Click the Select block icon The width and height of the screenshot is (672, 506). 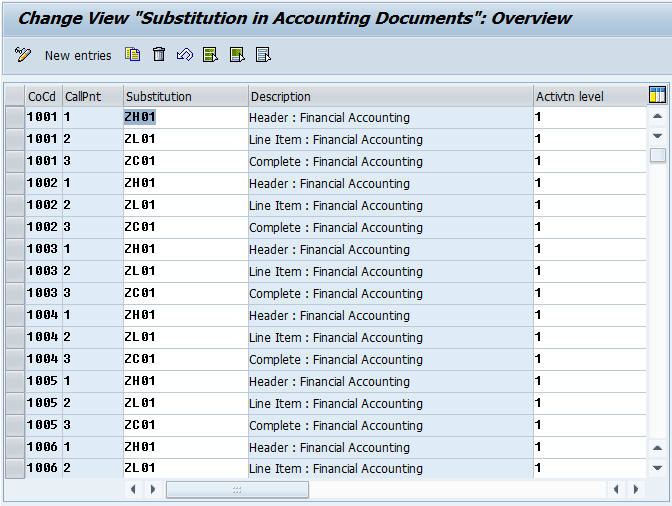point(237,55)
